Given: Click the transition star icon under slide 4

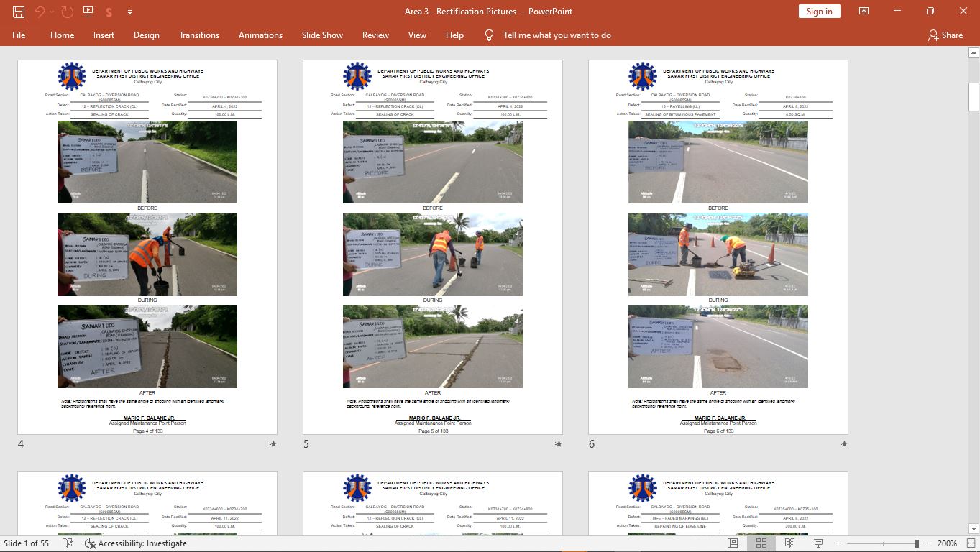Looking at the screenshot, I should pyautogui.click(x=273, y=444).
